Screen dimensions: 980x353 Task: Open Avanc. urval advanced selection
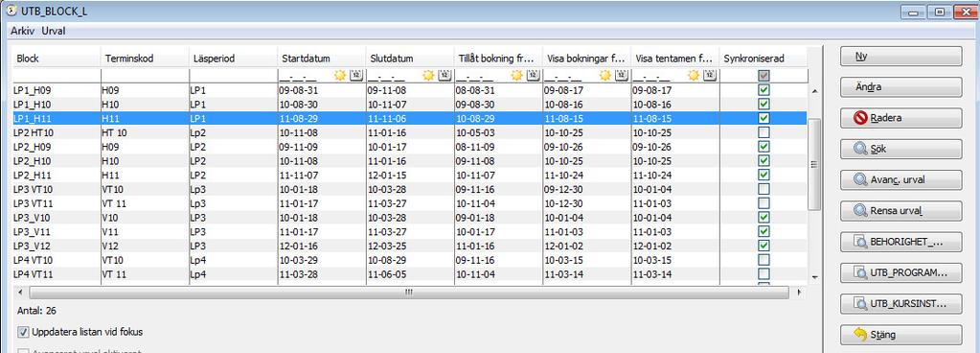click(900, 179)
